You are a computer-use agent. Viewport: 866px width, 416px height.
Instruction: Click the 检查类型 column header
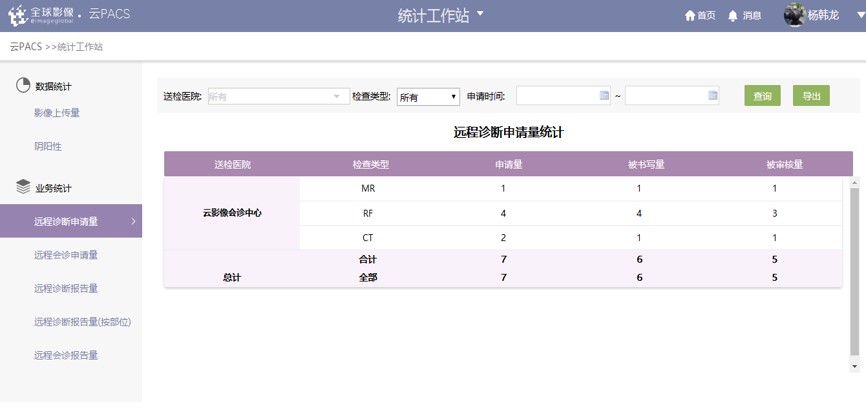(x=371, y=164)
